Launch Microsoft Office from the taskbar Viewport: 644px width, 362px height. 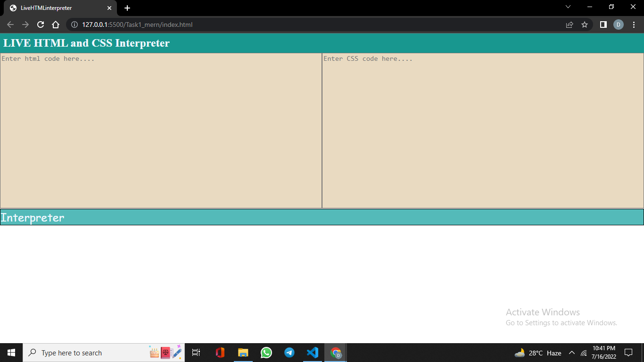click(x=220, y=353)
